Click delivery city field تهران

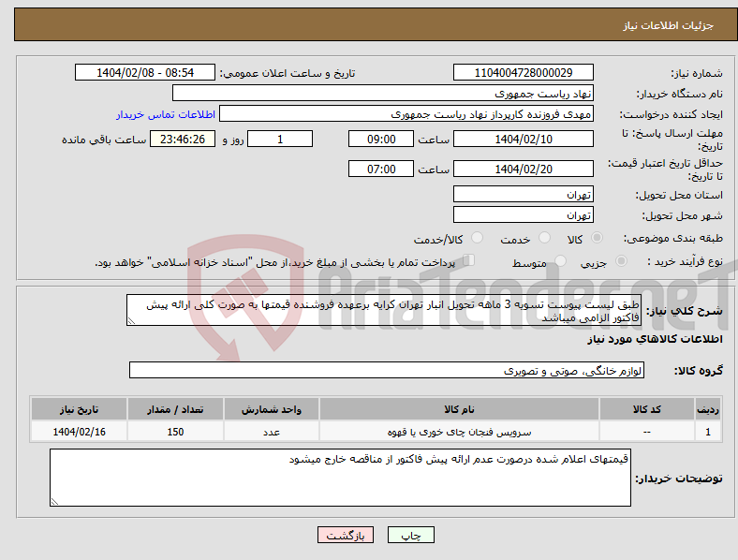[x=524, y=215]
